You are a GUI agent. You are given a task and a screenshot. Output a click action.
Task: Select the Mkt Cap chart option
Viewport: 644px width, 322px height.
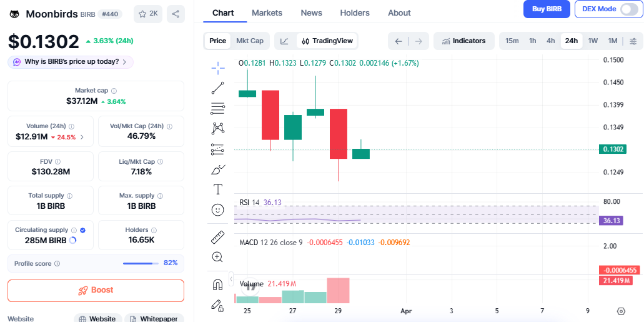pos(250,41)
